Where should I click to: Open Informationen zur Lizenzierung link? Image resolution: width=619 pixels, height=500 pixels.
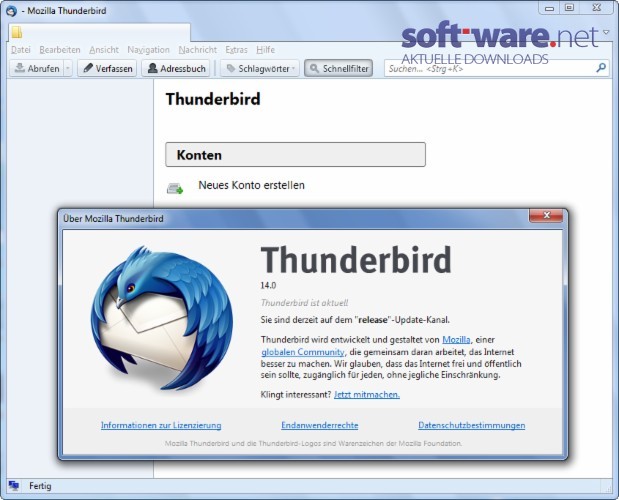point(161,425)
